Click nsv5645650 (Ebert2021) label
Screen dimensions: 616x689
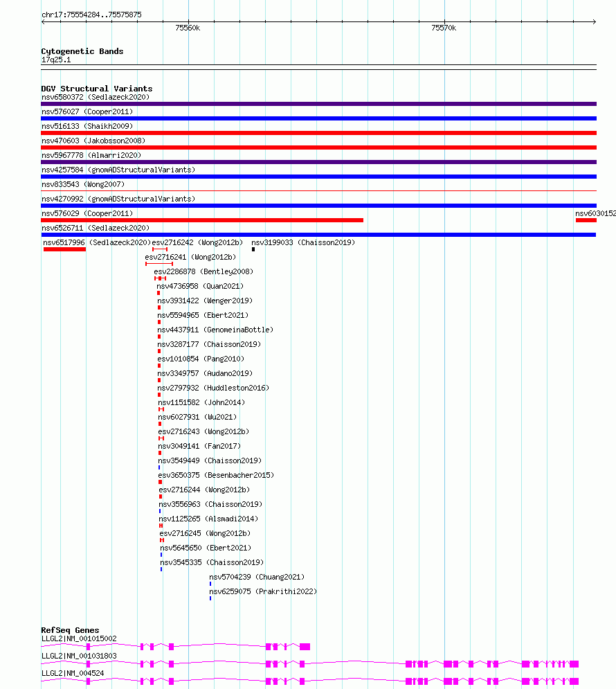click(206, 547)
